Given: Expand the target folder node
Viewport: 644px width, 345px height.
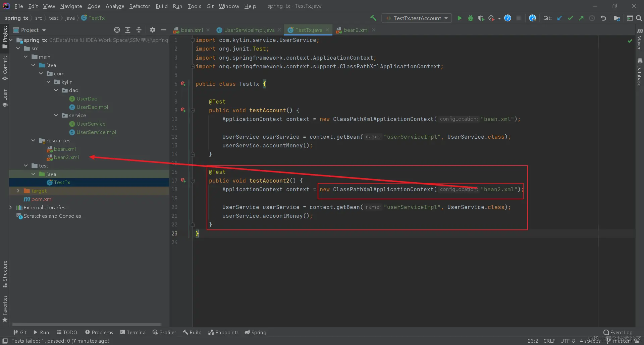Looking at the screenshot, I should (x=18, y=191).
